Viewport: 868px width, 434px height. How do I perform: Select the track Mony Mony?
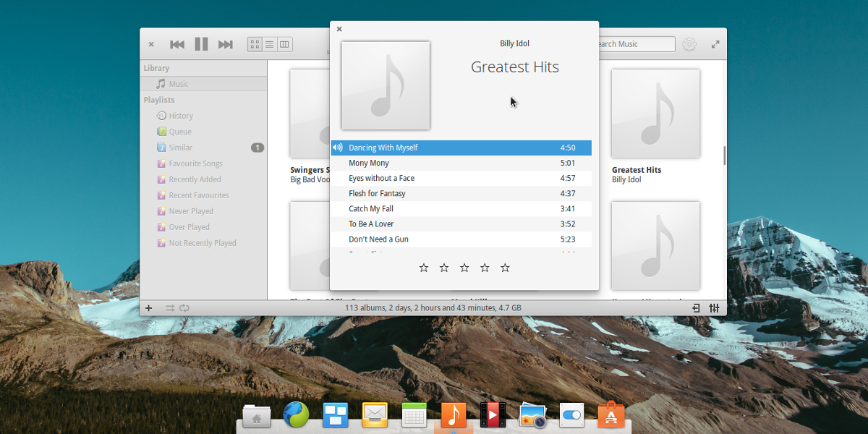point(461,163)
